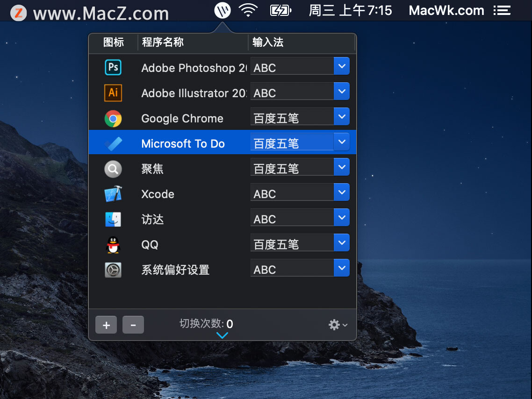Add a new app with the plus button

(106, 325)
